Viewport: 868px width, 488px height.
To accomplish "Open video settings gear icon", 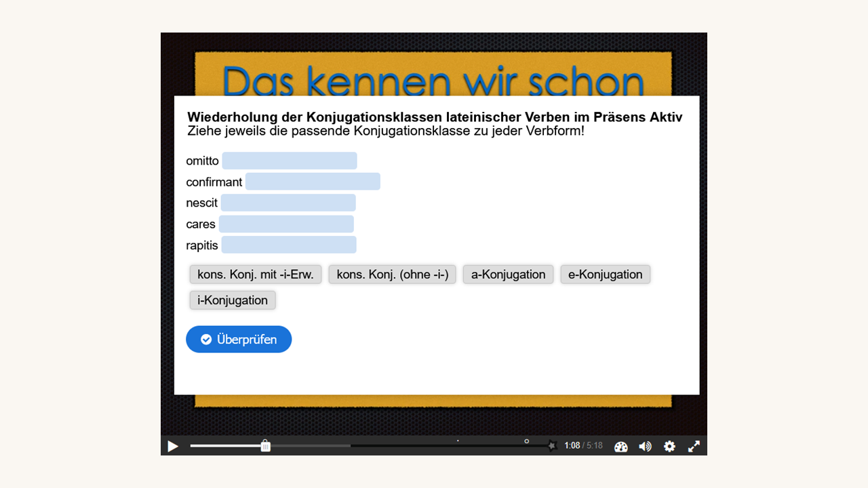I will (669, 446).
